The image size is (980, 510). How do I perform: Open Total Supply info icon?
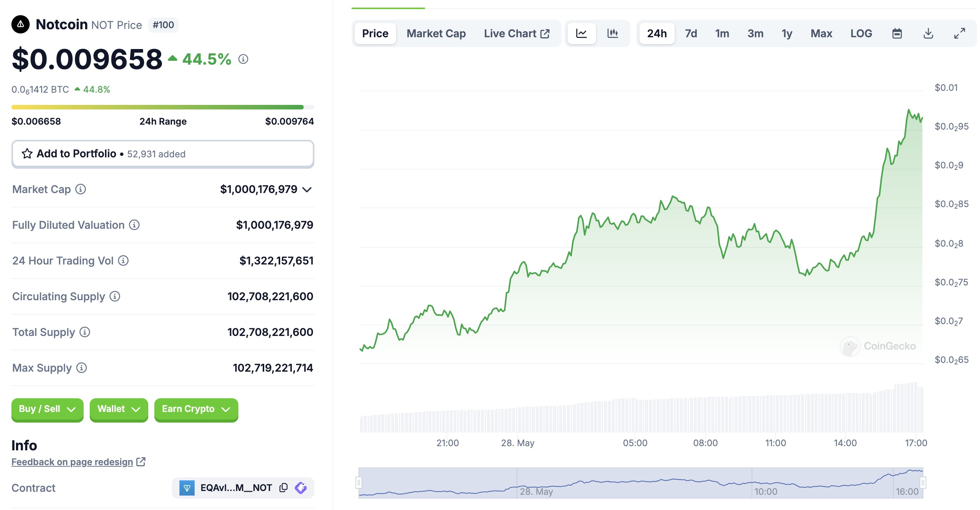[85, 332]
